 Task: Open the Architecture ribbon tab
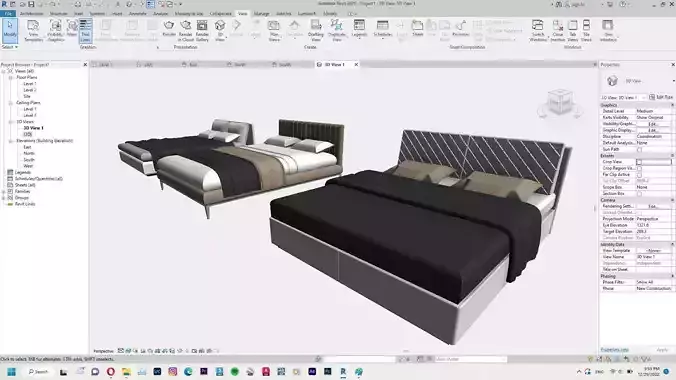[x=31, y=13]
